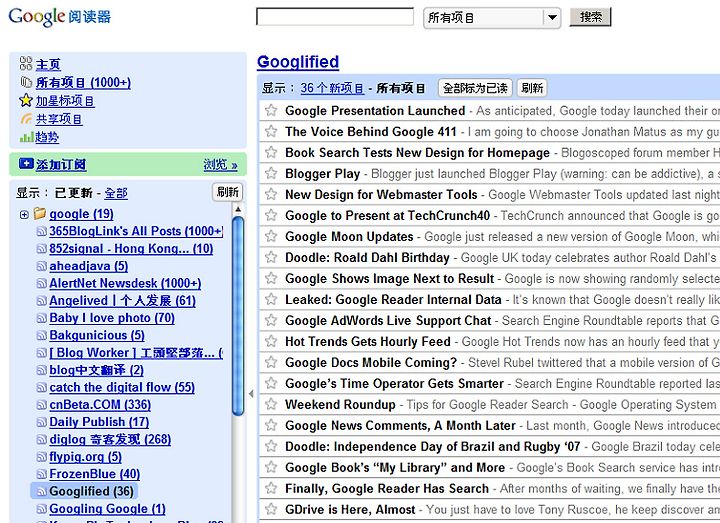
Task: Click the blue subscription list scrollbar thumb
Action: pos(238,316)
